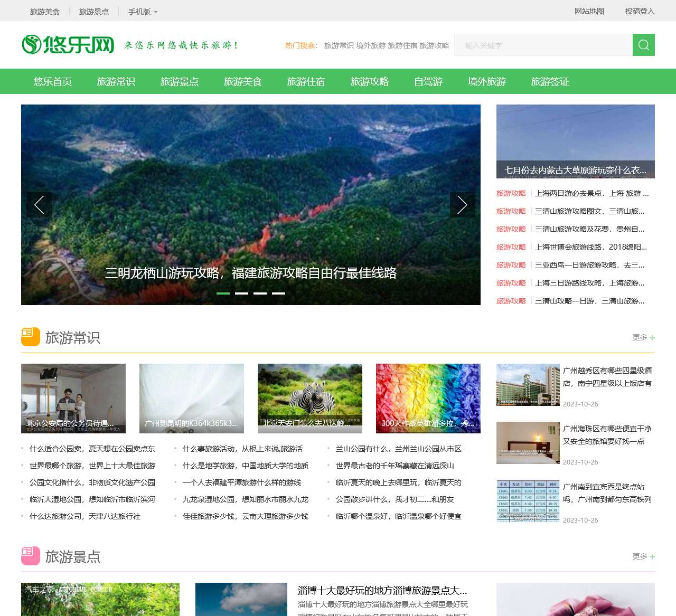This screenshot has width=676, height=616.
Task: Select the first carousel indicator dash
Action: (223, 293)
